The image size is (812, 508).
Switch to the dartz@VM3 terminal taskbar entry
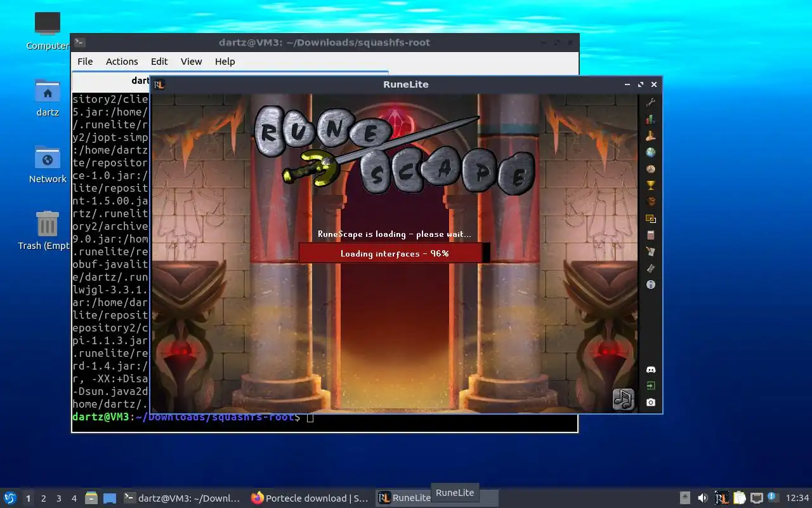[x=183, y=498]
